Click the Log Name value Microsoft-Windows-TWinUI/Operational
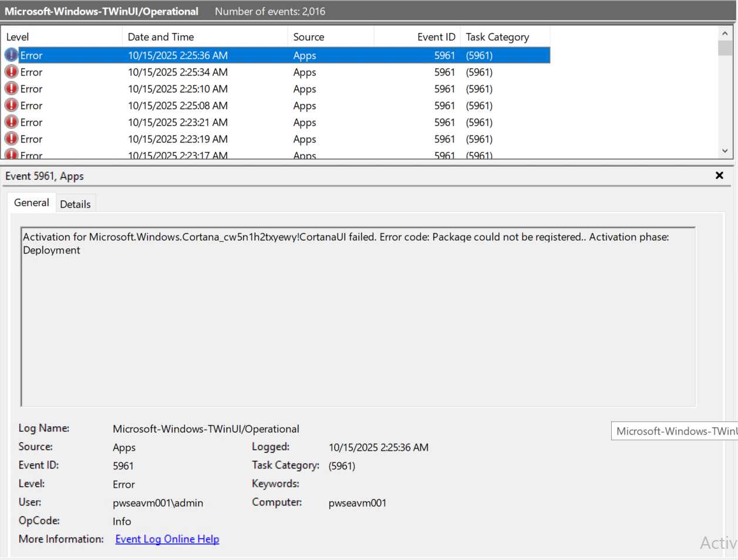The height and width of the screenshot is (560, 738). coord(206,429)
